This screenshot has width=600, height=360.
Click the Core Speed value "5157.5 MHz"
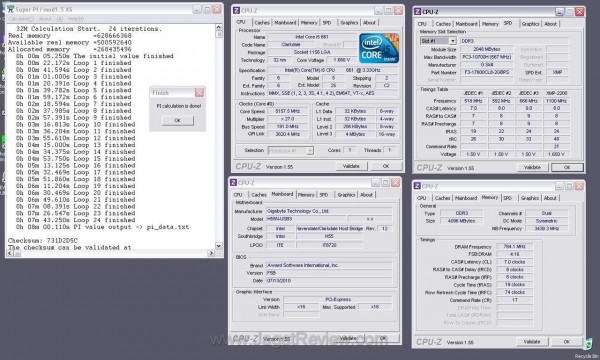coord(289,111)
